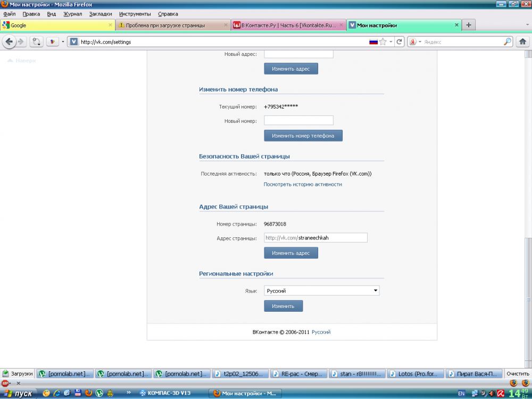Open the Файл menu
Screen dimensions: 532x399
(x=10, y=14)
